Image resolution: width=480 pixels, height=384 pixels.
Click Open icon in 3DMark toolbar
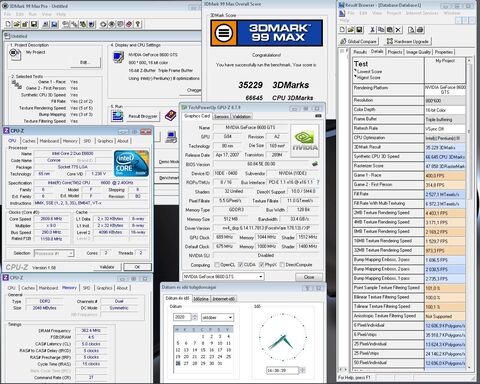pyautogui.click(x=16, y=24)
